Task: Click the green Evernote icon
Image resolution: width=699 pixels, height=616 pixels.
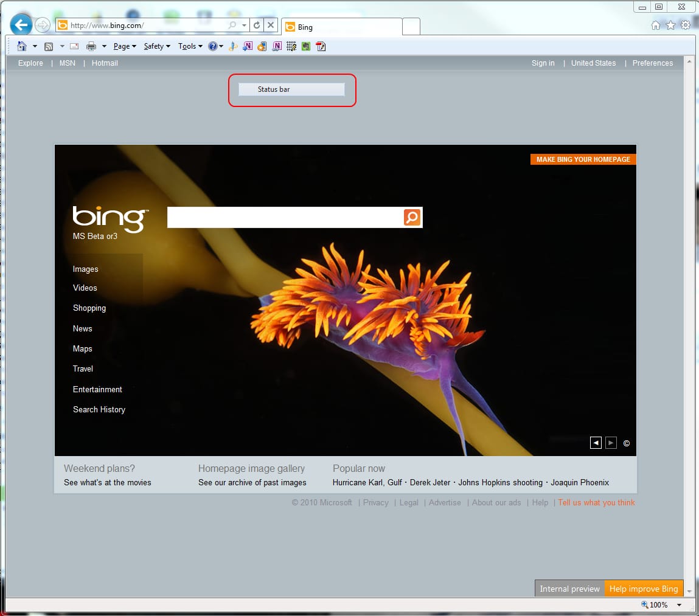Action: click(306, 46)
